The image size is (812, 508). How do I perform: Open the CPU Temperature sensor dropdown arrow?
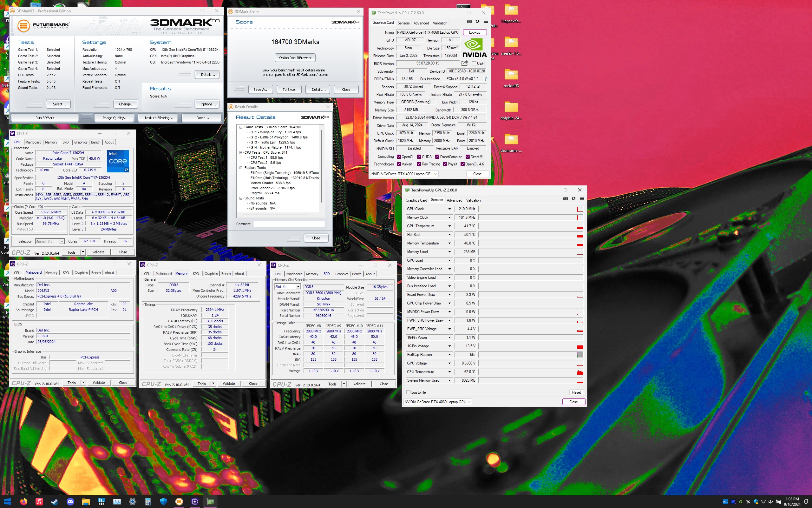pyautogui.click(x=449, y=371)
